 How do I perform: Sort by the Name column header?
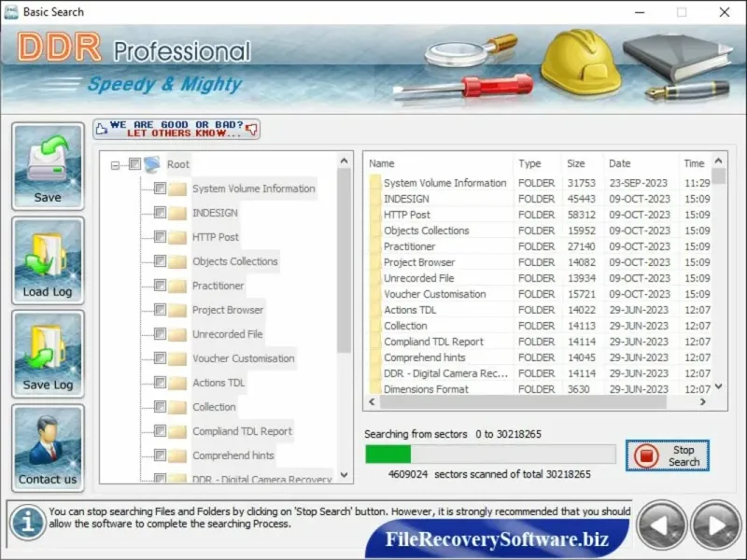(x=439, y=163)
